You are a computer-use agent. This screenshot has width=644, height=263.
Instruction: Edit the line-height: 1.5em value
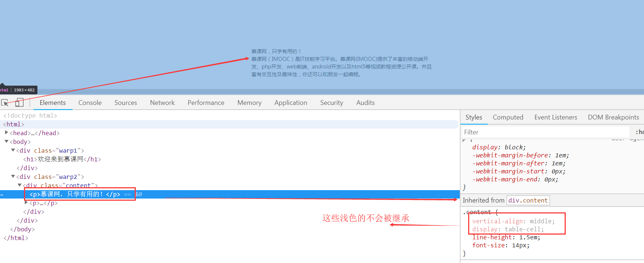(528, 237)
